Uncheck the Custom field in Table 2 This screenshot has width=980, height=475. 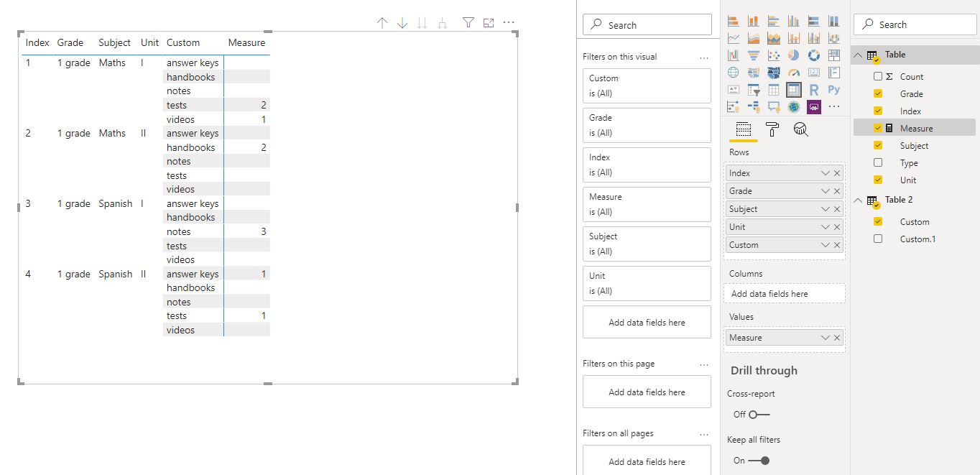pos(878,221)
